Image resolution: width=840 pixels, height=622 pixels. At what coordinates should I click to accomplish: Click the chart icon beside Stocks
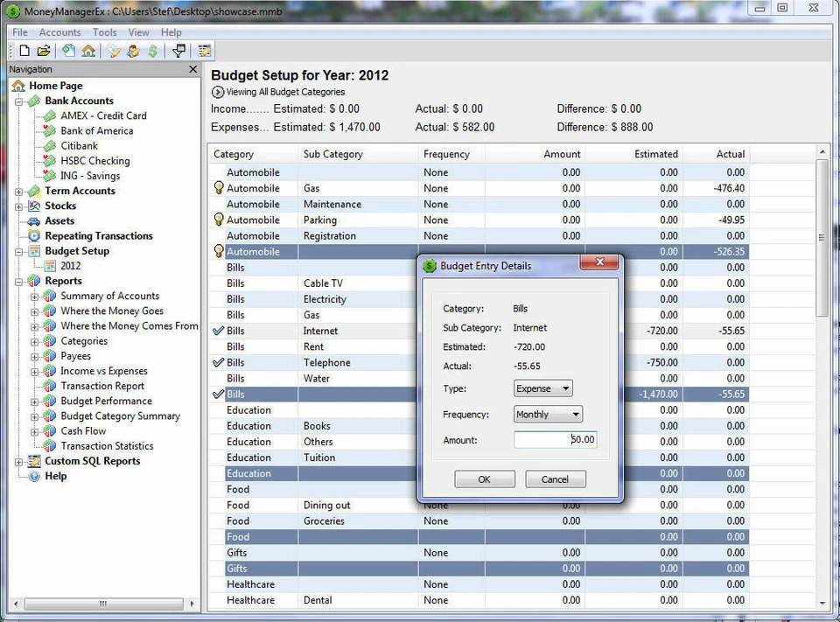click(x=33, y=206)
